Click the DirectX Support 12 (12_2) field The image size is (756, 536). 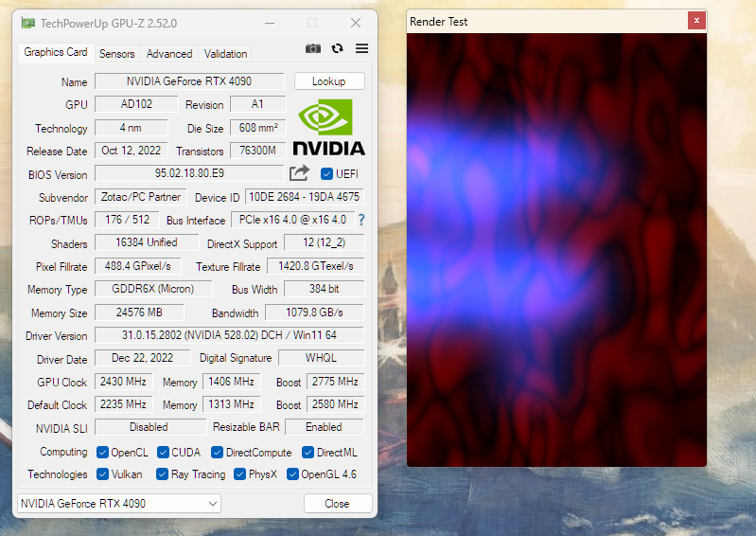tap(325, 242)
